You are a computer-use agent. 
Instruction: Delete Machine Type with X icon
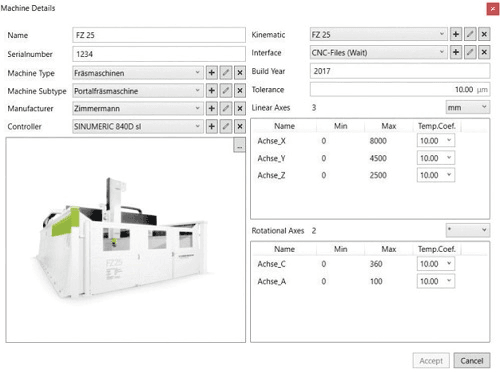click(240, 73)
